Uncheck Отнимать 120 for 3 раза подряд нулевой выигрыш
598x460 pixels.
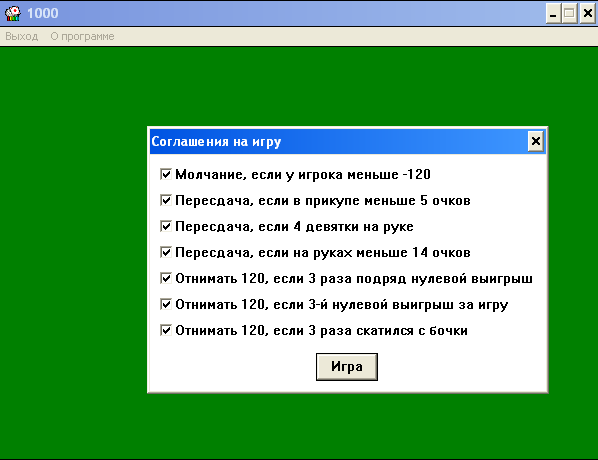[166, 278]
